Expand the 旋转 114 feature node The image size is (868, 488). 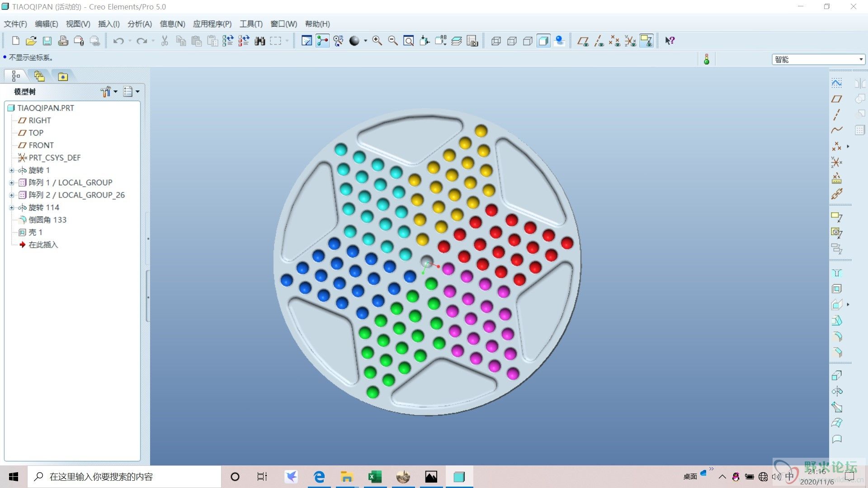pyautogui.click(x=12, y=207)
